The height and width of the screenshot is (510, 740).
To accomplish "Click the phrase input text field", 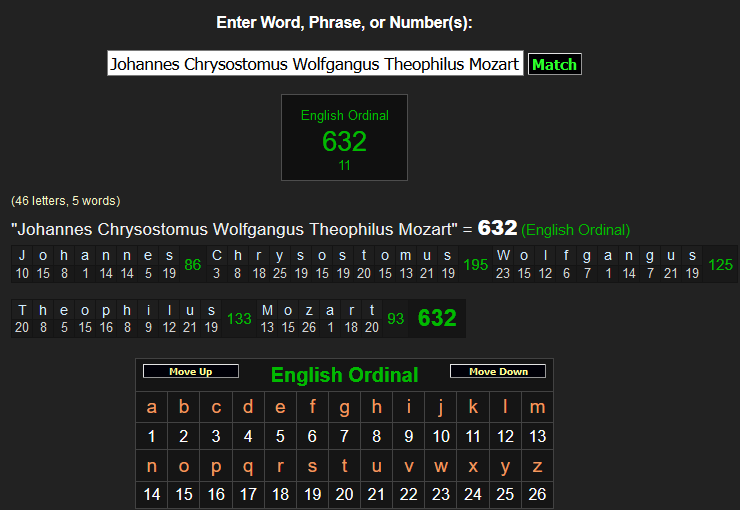I will coord(315,64).
